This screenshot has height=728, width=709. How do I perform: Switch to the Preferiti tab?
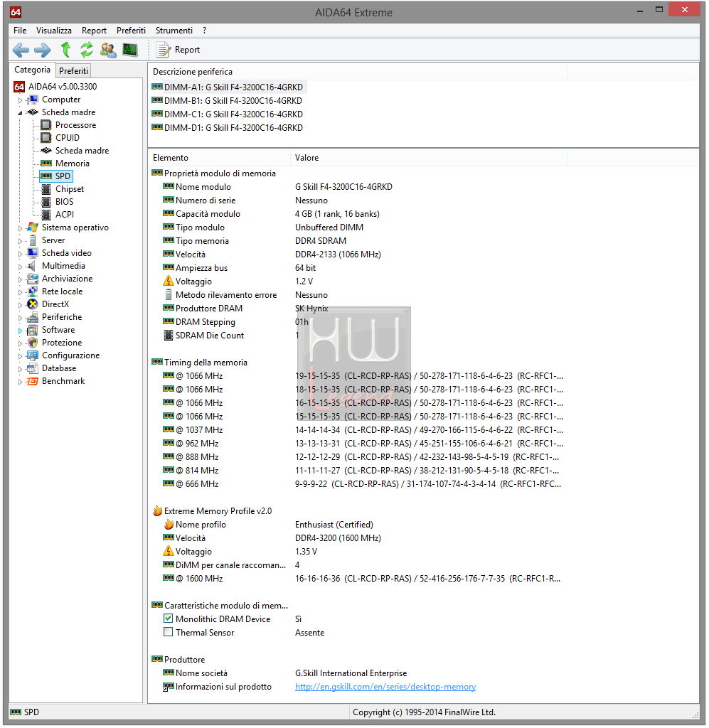(73, 70)
